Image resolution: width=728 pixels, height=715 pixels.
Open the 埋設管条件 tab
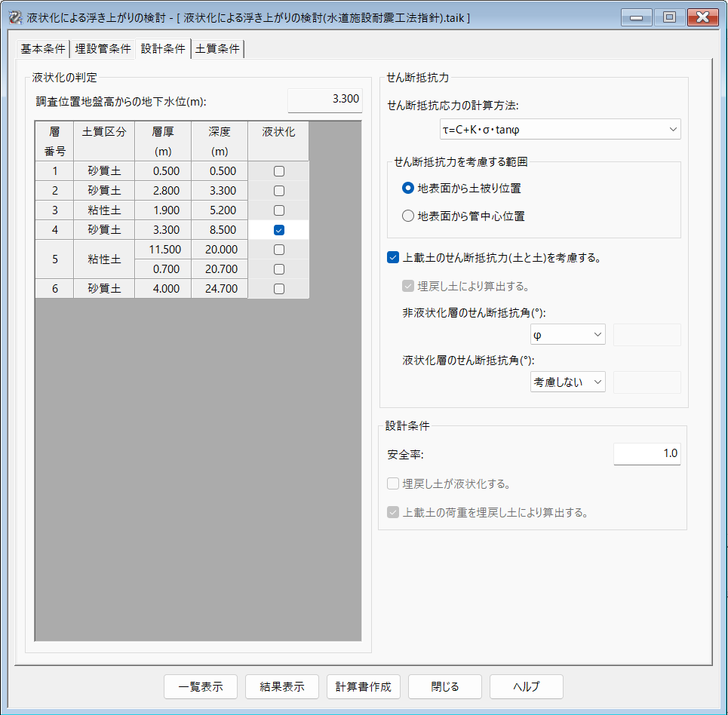103,49
